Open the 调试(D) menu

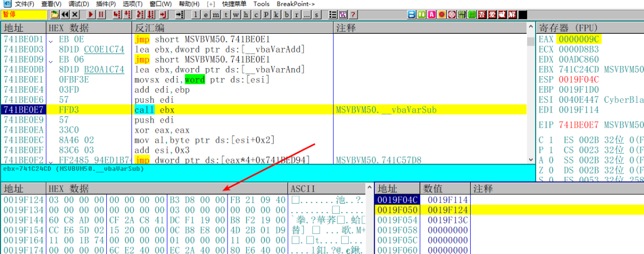click(78, 4)
